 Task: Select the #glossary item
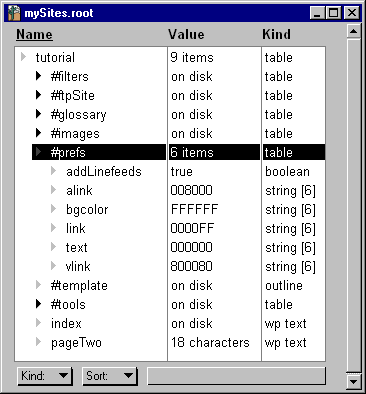(x=78, y=115)
